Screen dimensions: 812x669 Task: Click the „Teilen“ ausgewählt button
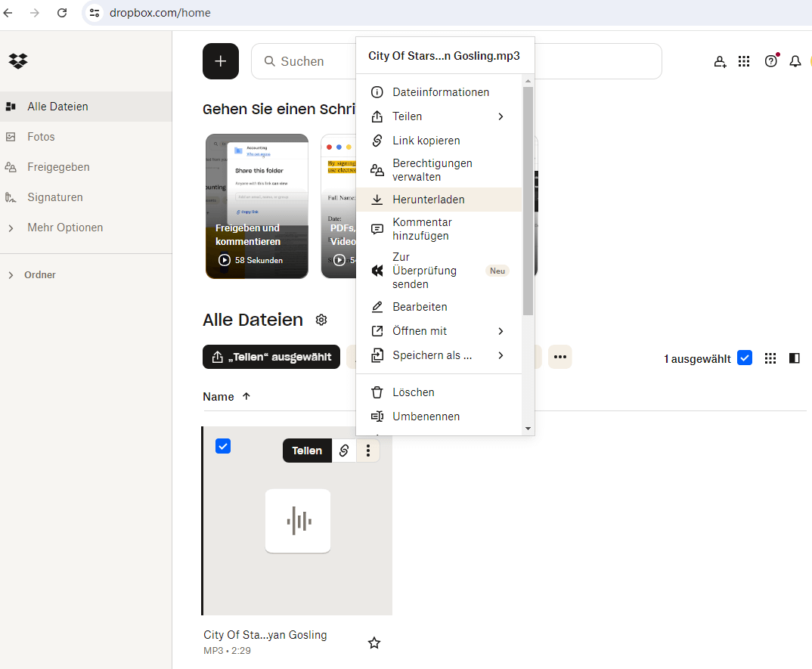pyautogui.click(x=271, y=357)
